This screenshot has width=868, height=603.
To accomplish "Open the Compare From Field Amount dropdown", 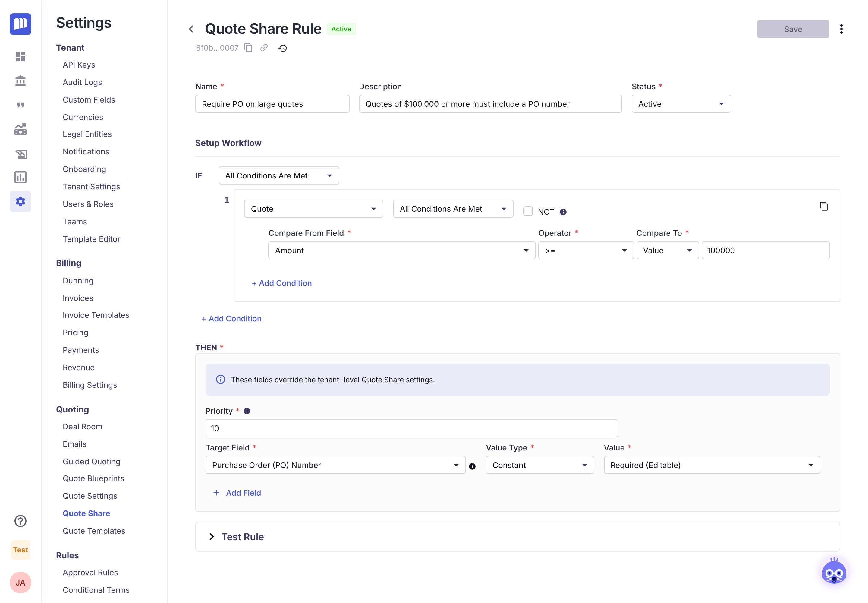I will (401, 251).
